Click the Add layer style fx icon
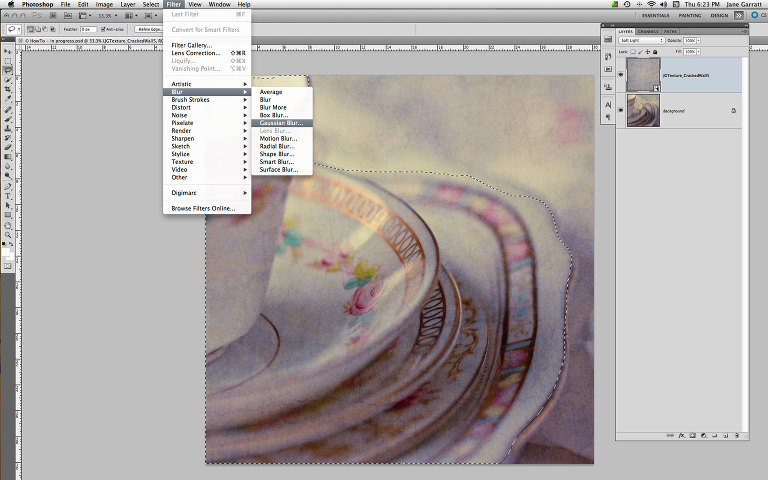This screenshot has width=768, height=480. (681, 435)
